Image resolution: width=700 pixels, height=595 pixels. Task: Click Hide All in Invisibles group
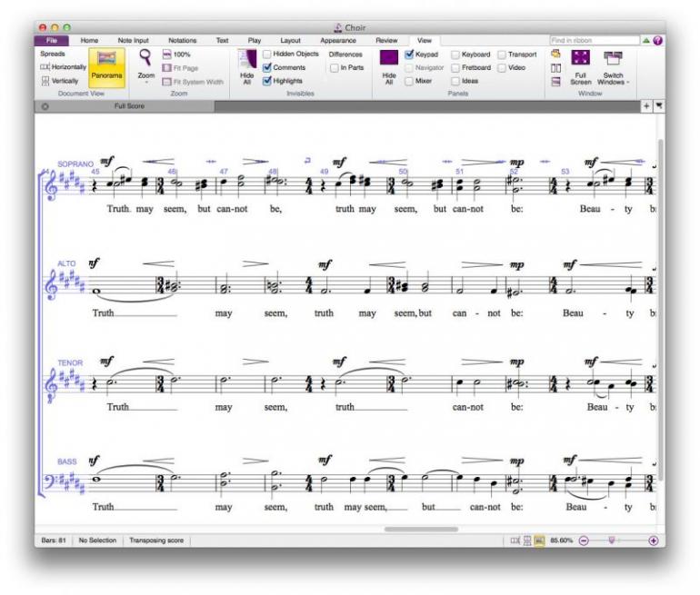pos(247,67)
